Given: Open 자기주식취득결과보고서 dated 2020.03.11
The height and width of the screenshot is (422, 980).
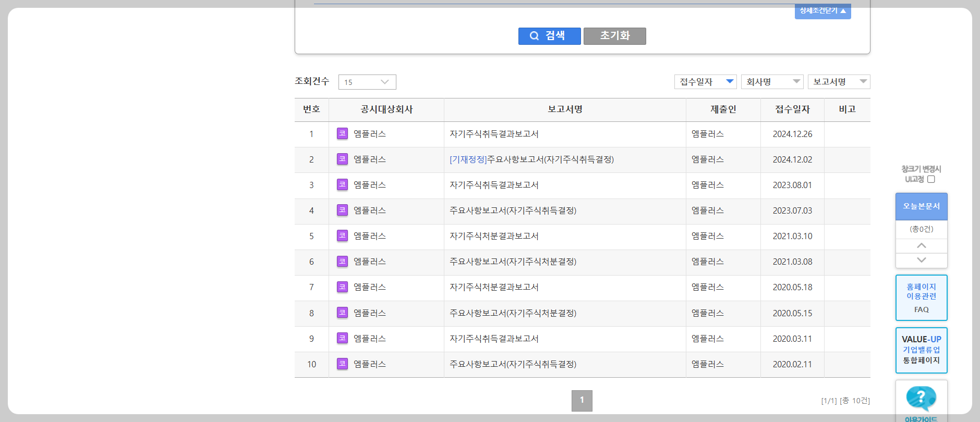Looking at the screenshot, I should click(x=494, y=339).
